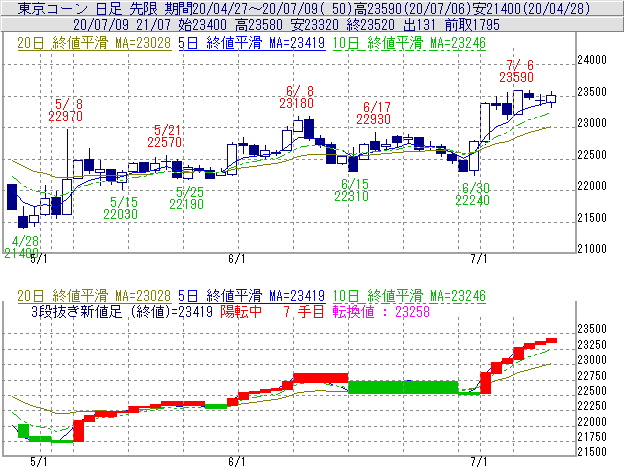This screenshot has width=624, height=474.
Task: Click the 7 手目 text
Action: tap(304, 311)
